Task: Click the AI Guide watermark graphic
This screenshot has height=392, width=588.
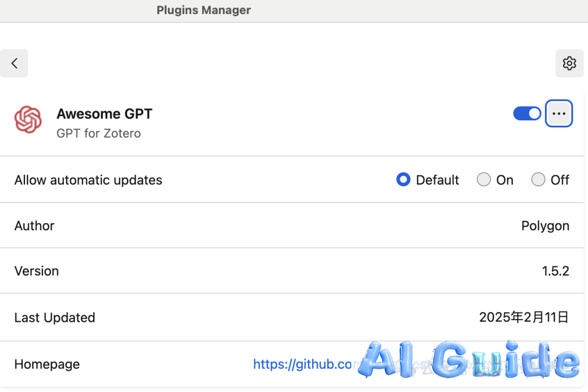Action: click(469, 359)
